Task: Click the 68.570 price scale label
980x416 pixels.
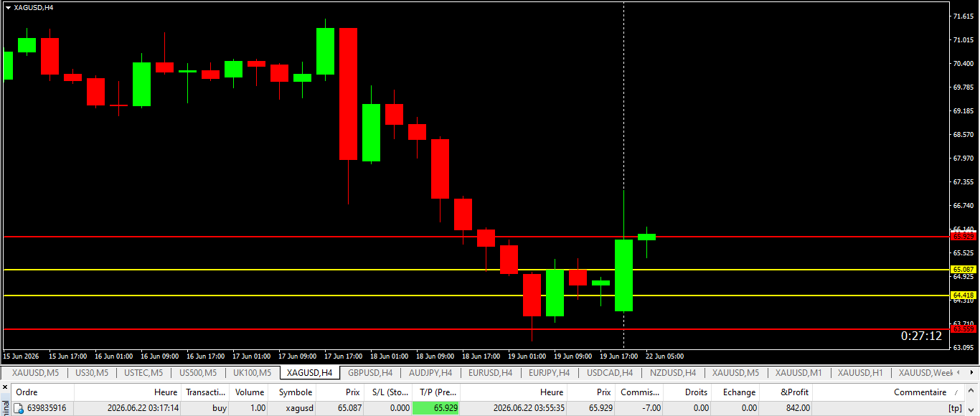Action: tap(963, 135)
